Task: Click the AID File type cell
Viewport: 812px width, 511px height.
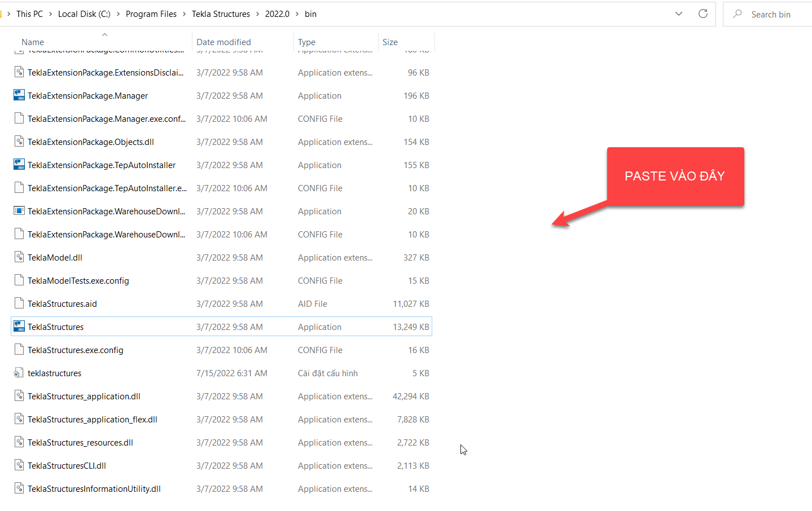Action: click(x=313, y=303)
